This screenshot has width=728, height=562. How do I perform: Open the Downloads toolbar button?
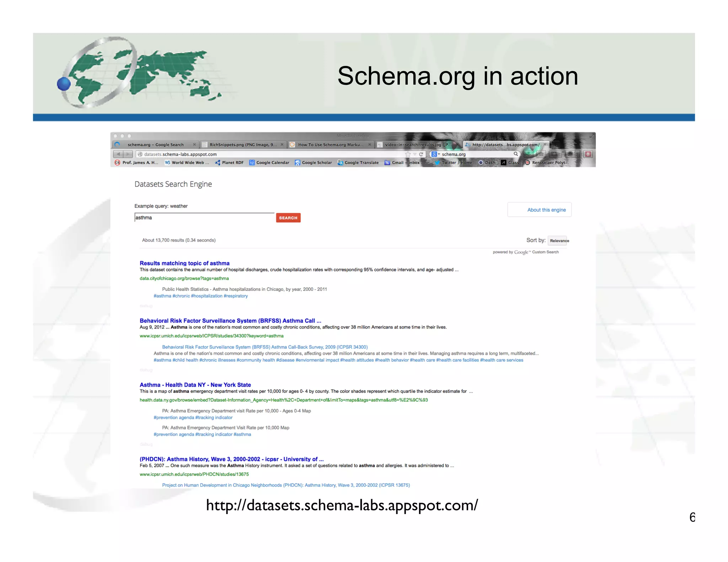point(529,154)
